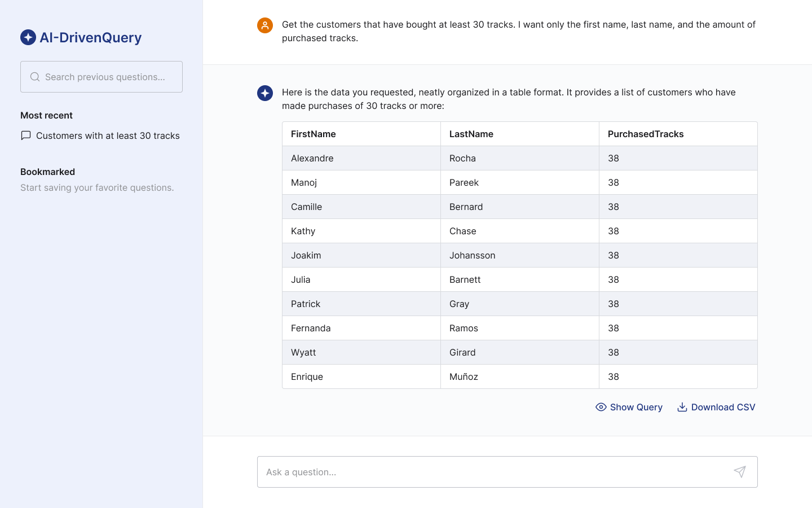Download CSV text link
The height and width of the screenshot is (508, 812).
point(723,407)
